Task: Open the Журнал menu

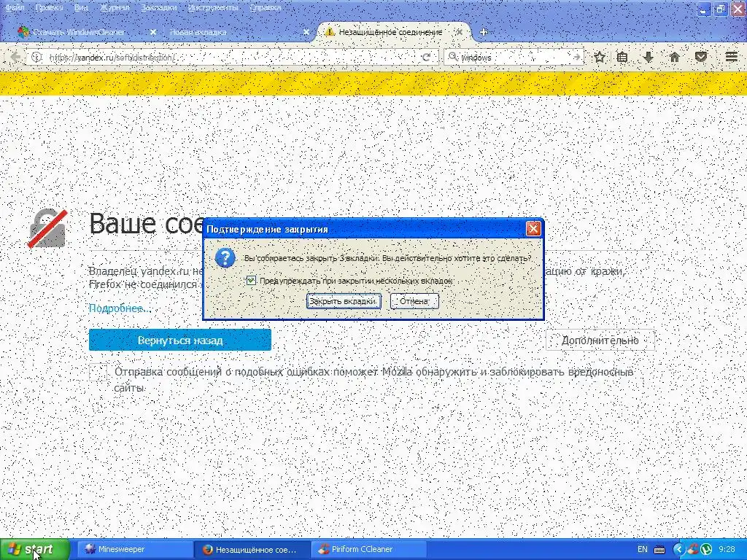Action: click(115, 7)
